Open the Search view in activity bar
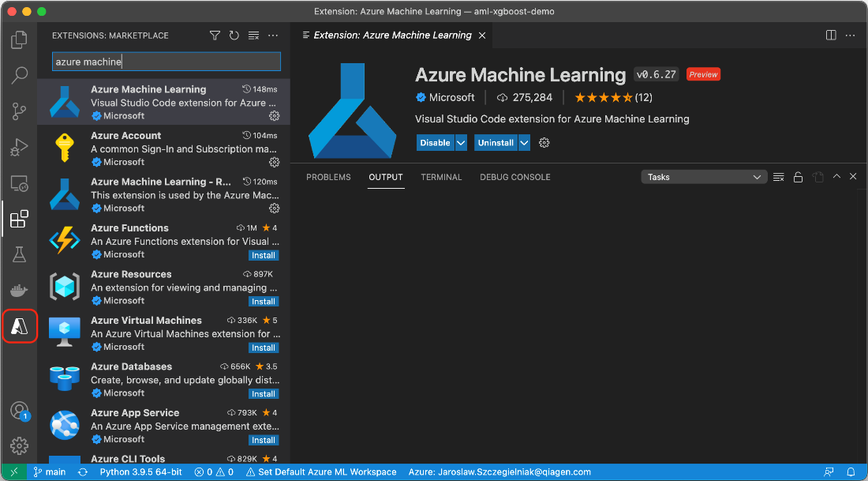 click(x=20, y=75)
